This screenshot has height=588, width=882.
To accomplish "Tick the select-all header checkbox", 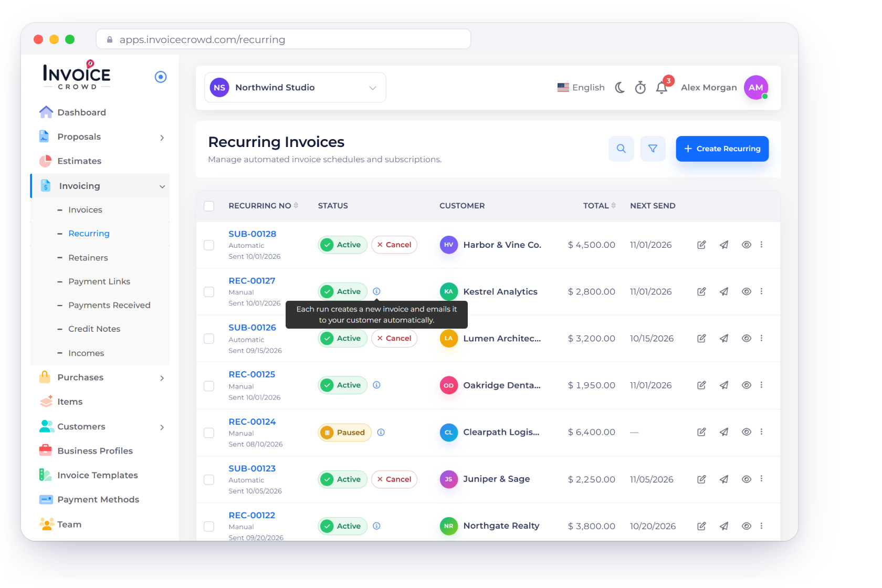I will (209, 206).
